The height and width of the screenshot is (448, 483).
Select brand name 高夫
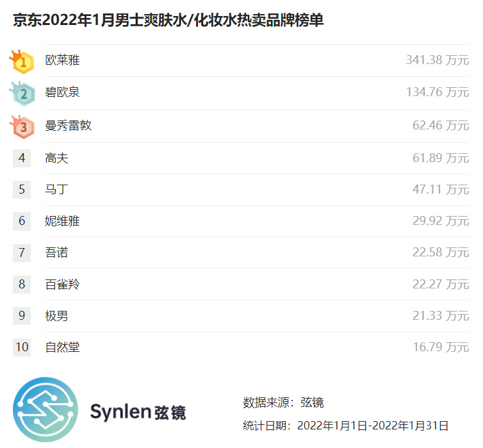(56, 158)
